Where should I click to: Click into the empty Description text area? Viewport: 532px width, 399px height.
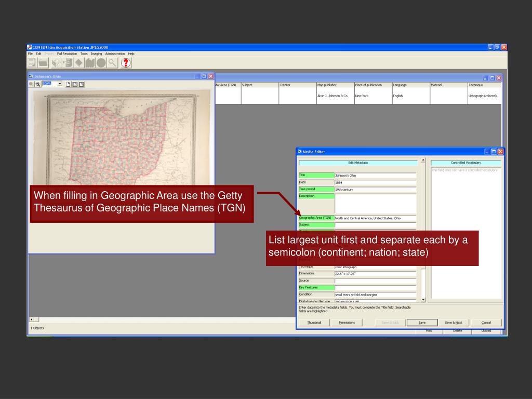375,204
